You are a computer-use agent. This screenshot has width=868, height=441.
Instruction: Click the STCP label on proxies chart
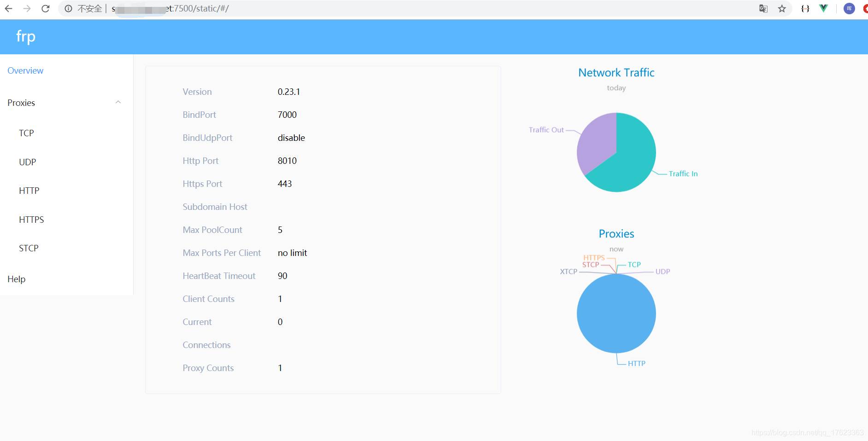[x=591, y=265]
